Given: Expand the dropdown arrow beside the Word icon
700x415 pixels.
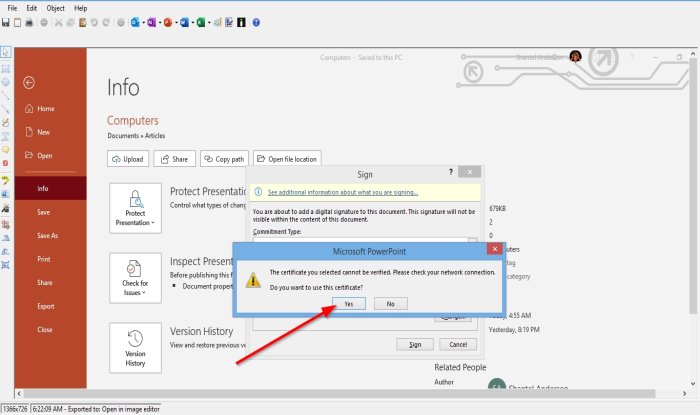Looking at the screenshot, I should [192, 23].
